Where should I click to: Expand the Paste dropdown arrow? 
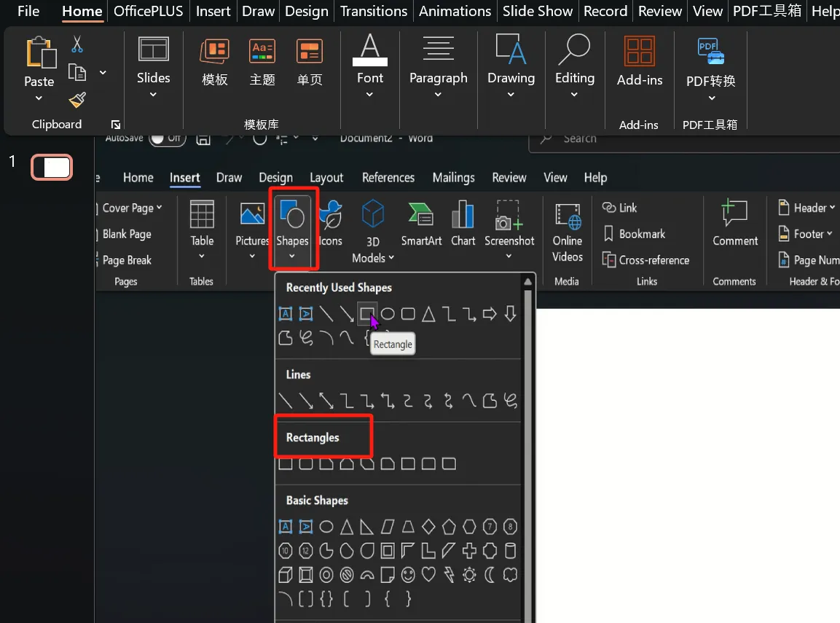tap(39, 98)
